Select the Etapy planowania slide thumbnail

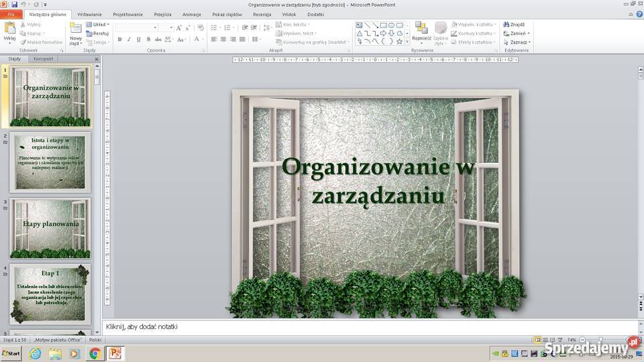click(x=50, y=228)
